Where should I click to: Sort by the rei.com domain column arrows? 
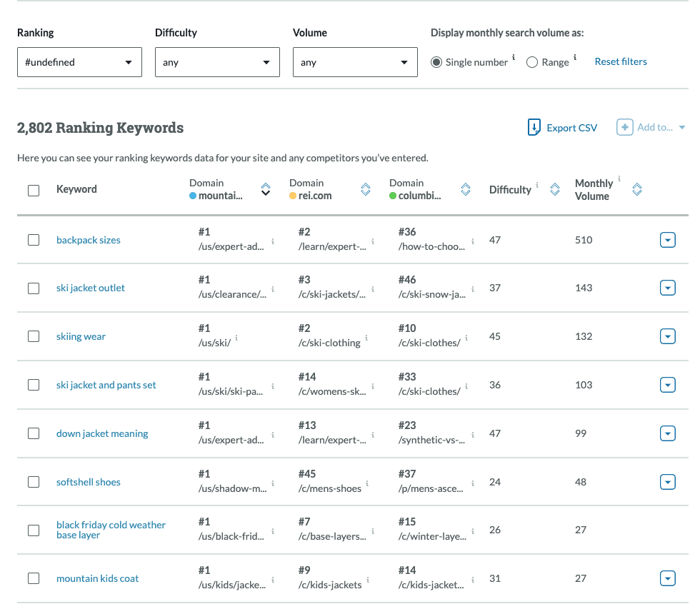point(365,189)
